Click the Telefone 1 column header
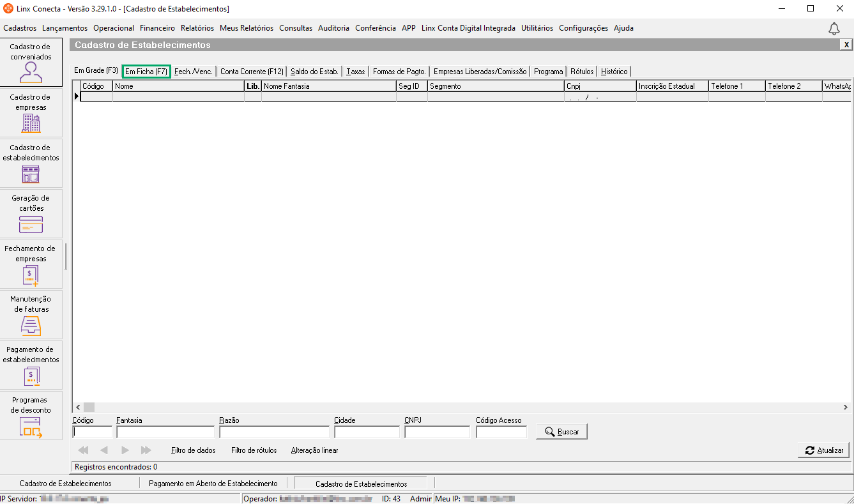The width and height of the screenshot is (854, 504). [x=737, y=86]
